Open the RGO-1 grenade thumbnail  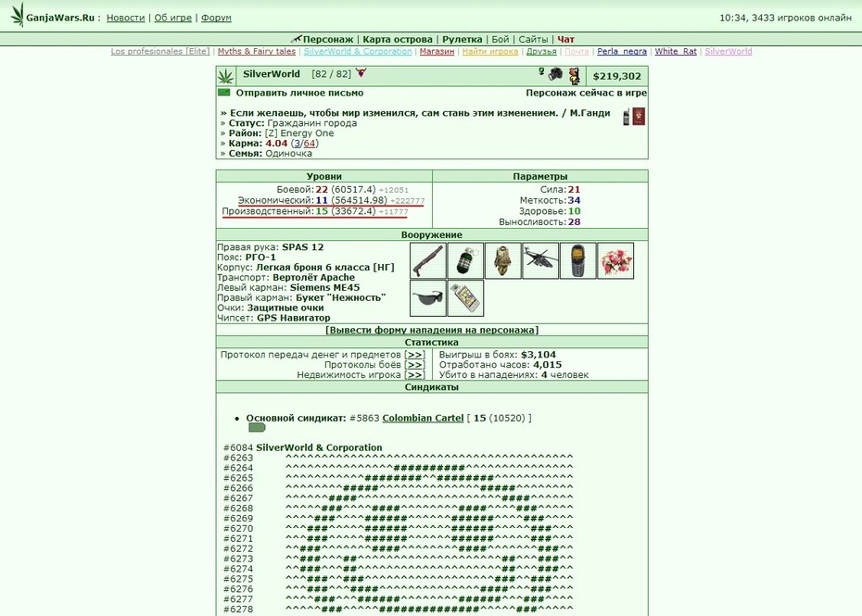click(x=465, y=260)
